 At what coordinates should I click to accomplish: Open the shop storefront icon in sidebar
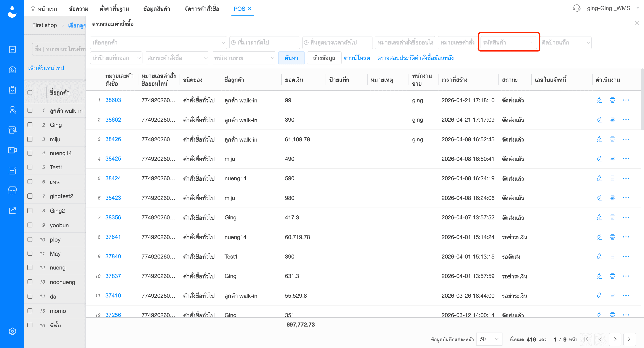tap(12, 190)
